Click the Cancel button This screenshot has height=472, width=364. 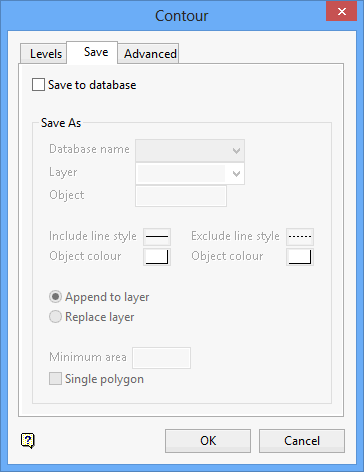click(302, 441)
